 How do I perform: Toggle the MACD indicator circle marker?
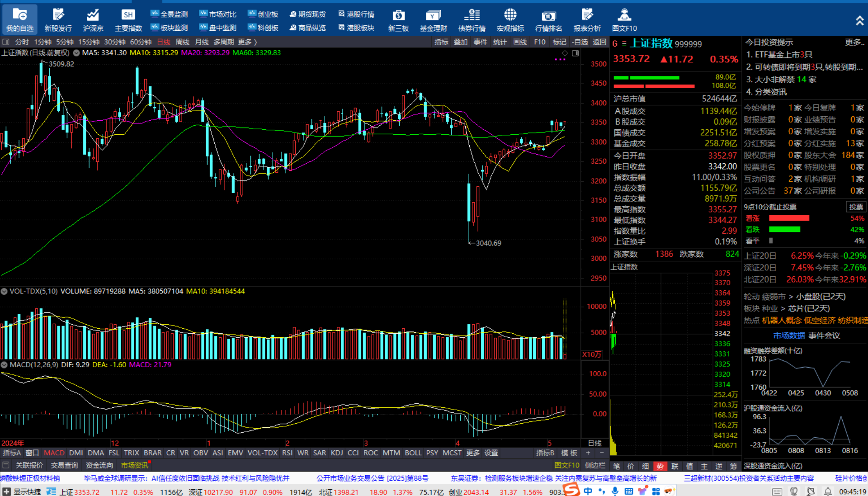[4, 365]
